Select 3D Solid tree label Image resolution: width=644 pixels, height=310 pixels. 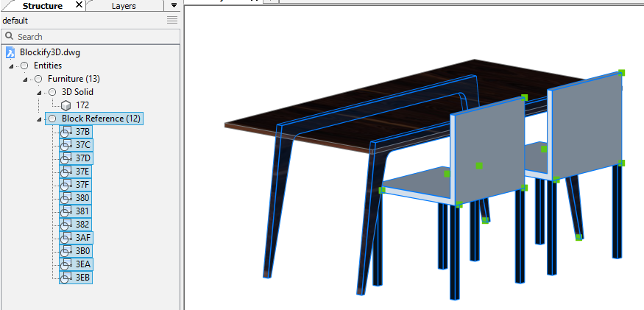[x=77, y=92]
